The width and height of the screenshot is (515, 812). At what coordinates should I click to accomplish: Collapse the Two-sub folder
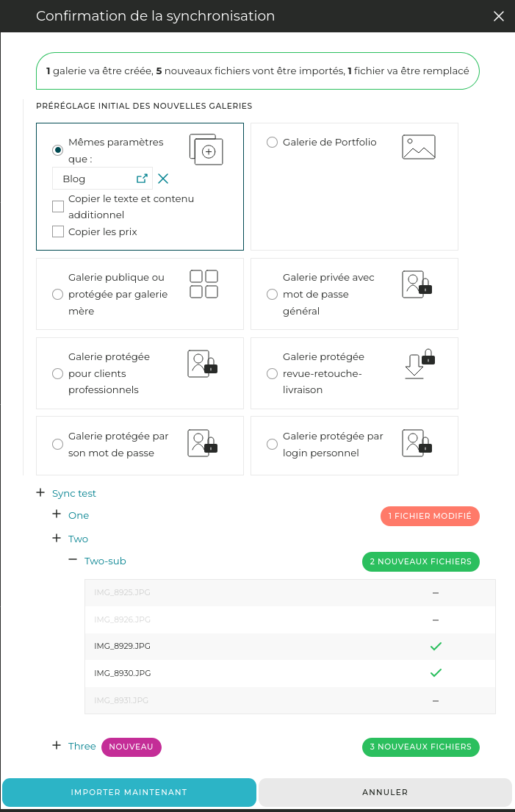tap(73, 559)
